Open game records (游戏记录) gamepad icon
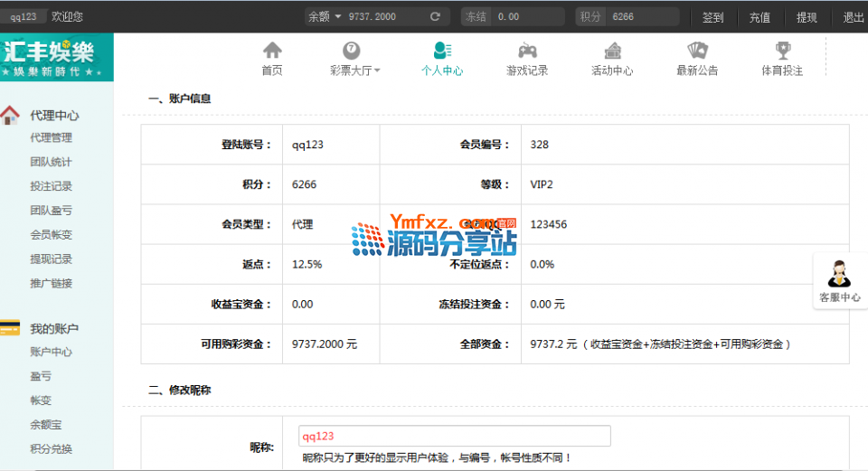 click(527, 51)
